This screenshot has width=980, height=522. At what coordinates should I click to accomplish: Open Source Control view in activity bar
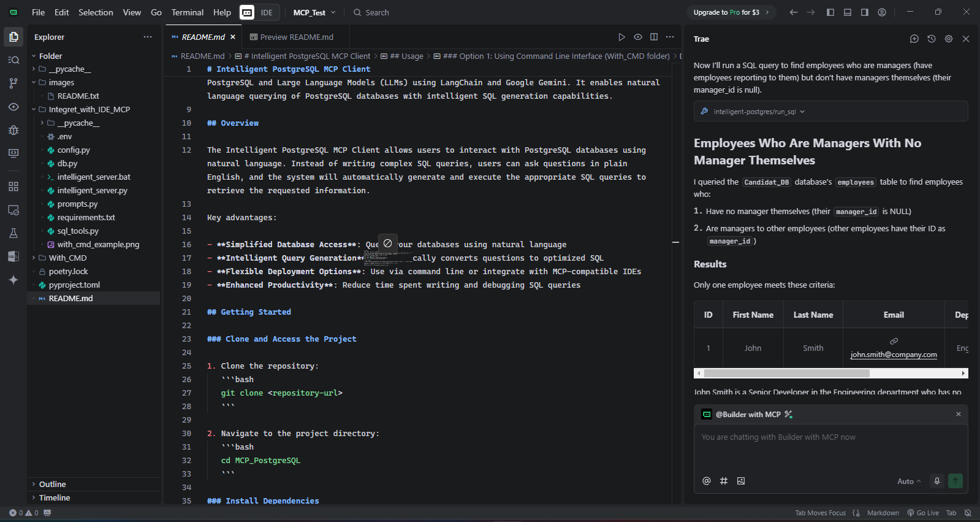point(13,83)
